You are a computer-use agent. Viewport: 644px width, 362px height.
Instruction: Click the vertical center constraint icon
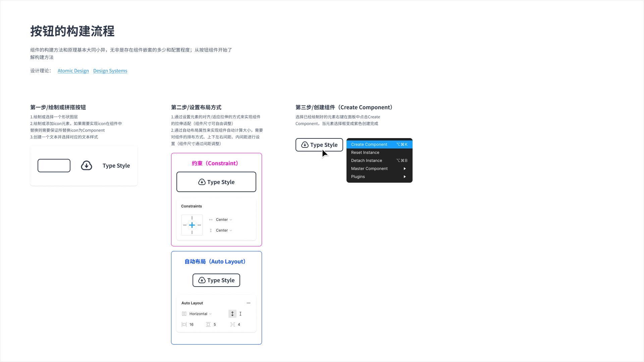point(211,230)
